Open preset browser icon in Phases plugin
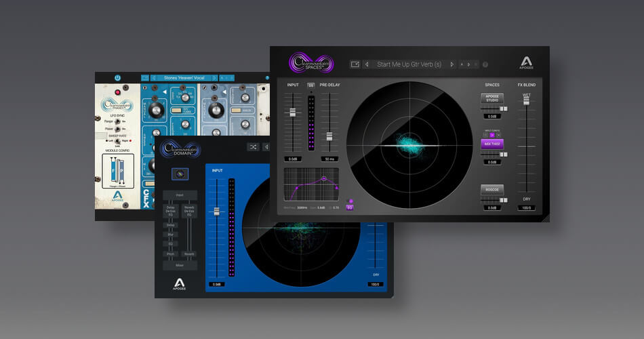Screen dimensions: 644x339 click(x=145, y=78)
